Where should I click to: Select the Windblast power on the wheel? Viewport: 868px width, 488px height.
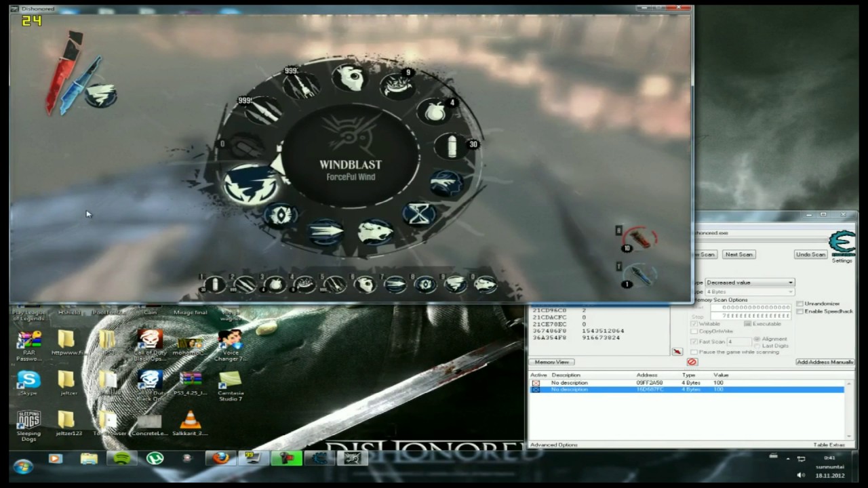(251, 184)
